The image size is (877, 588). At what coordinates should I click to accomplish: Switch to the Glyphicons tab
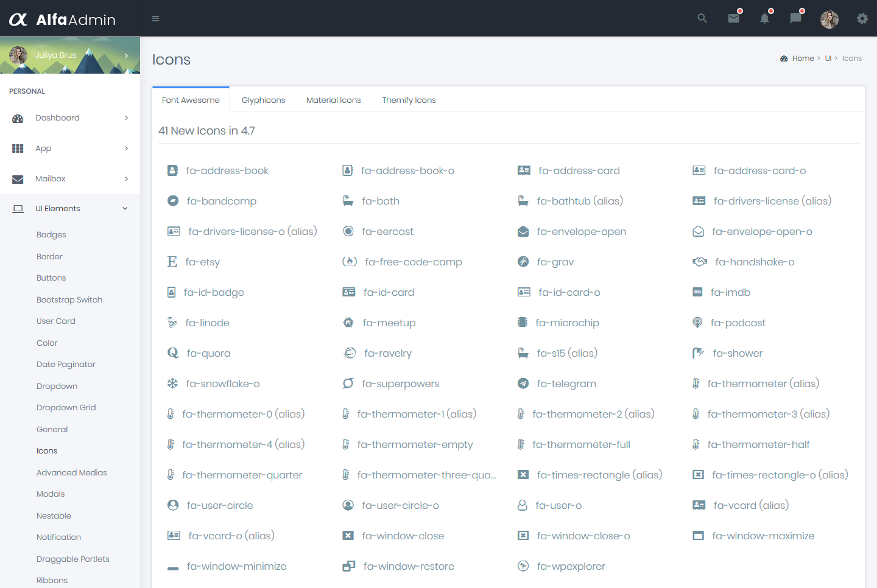263,100
